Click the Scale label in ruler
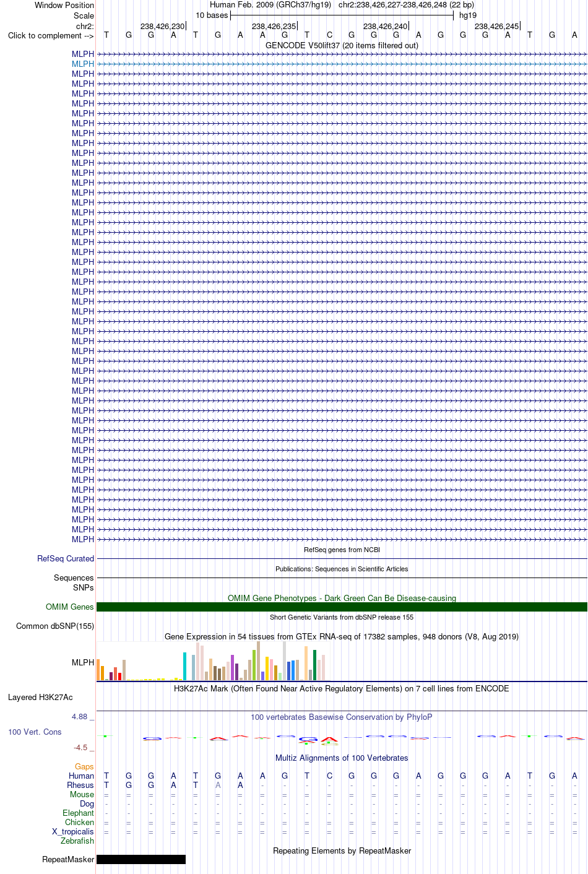Image resolution: width=588 pixels, height=874 pixels. point(84,15)
